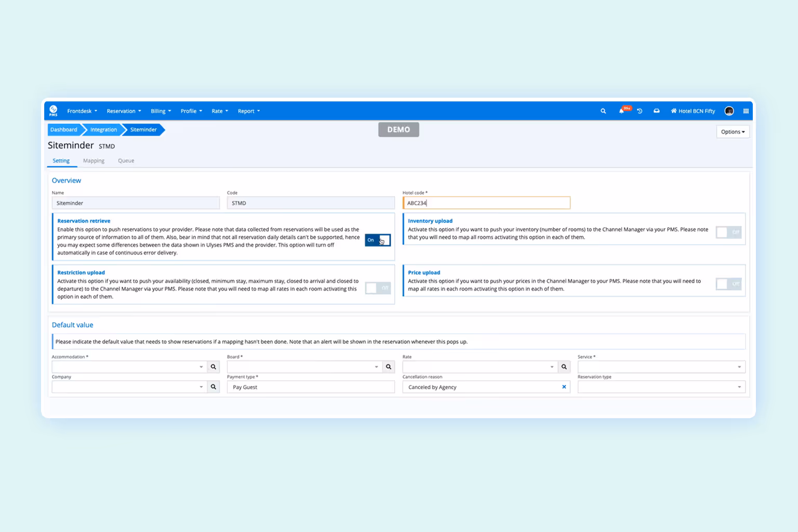Image resolution: width=798 pixels, height=532 pixels.
Task: Search accommodations with magnifier button
Action: tap(214, 367)
